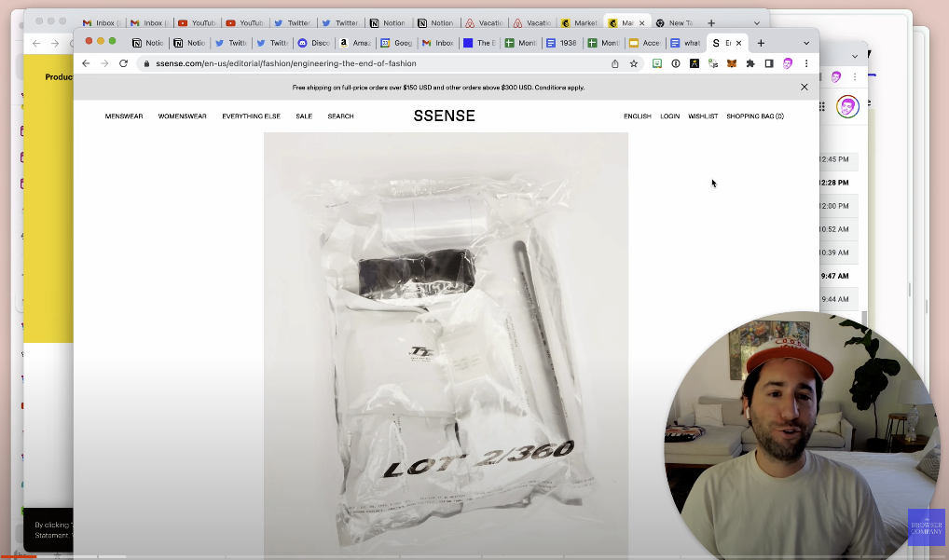
Task: Go back in the back Mailchimp window
Action: pyautogui.click(x=36, y=44)
